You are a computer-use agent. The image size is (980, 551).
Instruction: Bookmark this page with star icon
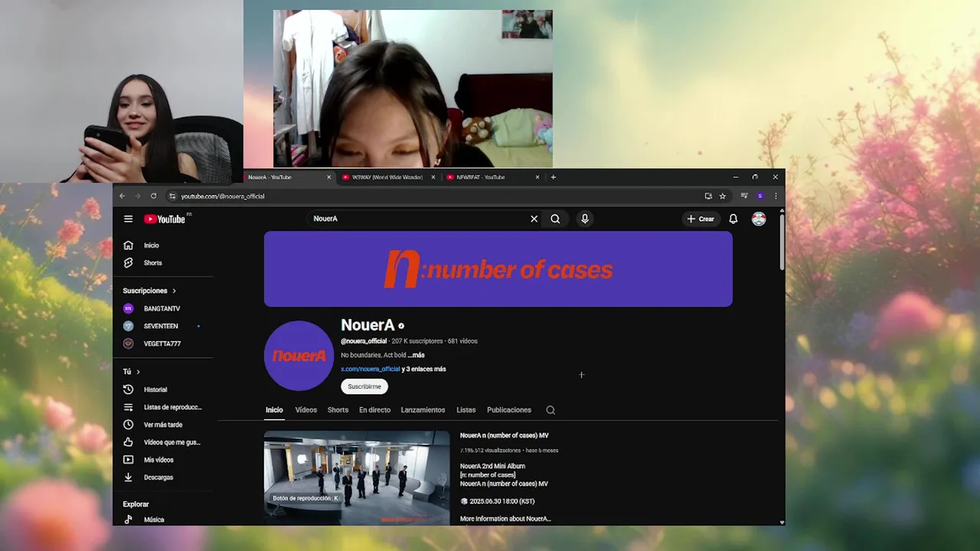722,196
